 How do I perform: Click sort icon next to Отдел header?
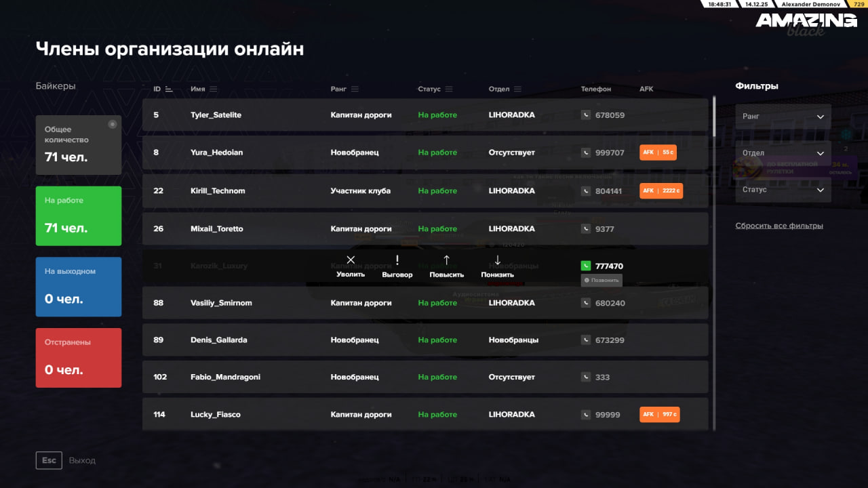(518, 89)
